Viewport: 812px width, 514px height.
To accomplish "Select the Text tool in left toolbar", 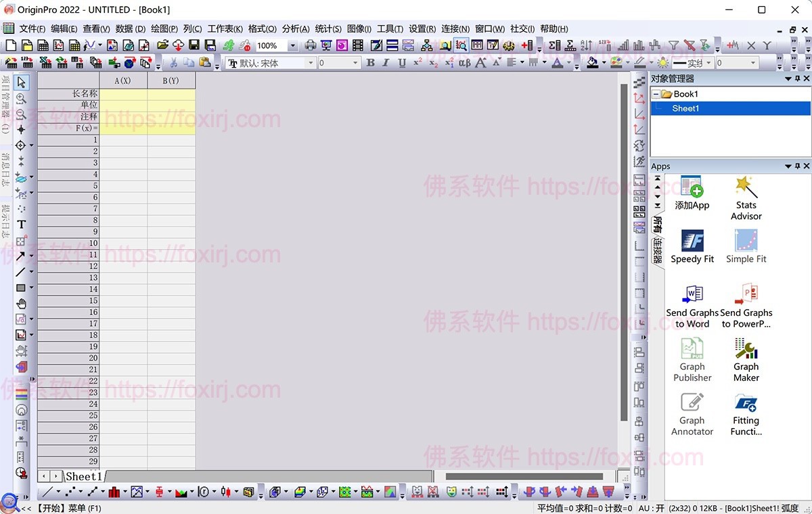I will (21, 225).
